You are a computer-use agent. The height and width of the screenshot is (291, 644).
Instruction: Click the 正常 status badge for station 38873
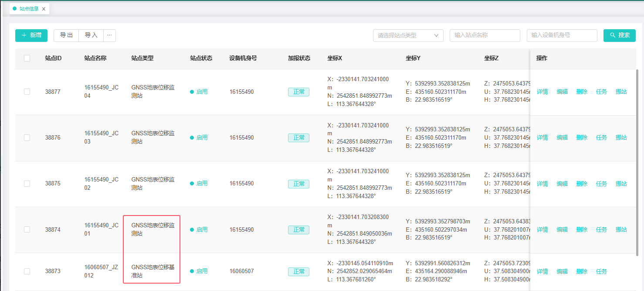[298, 271]
